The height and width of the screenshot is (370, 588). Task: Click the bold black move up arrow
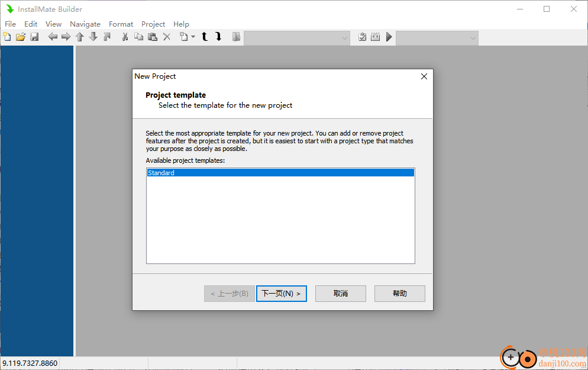205,37
